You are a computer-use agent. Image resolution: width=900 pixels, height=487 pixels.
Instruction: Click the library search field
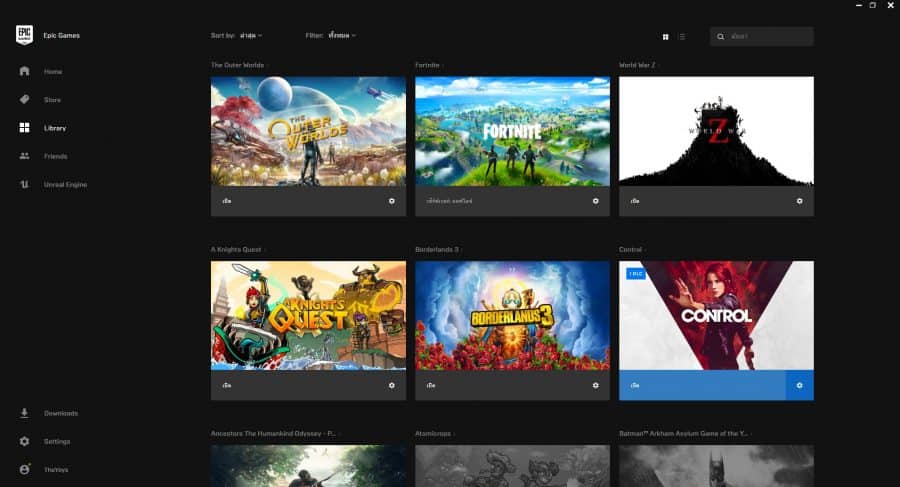click(x=762, y=36)
